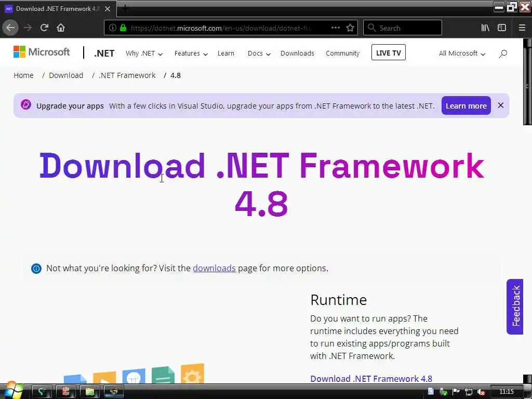Screen dimensions: 532x399
Task: Dismiss the Upgrade your apps banner
Action: coord(500,105)
